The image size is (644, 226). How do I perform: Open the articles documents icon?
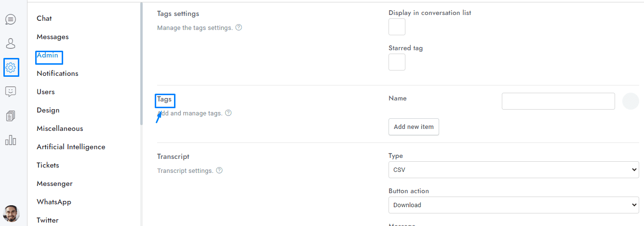click(11, 116)
